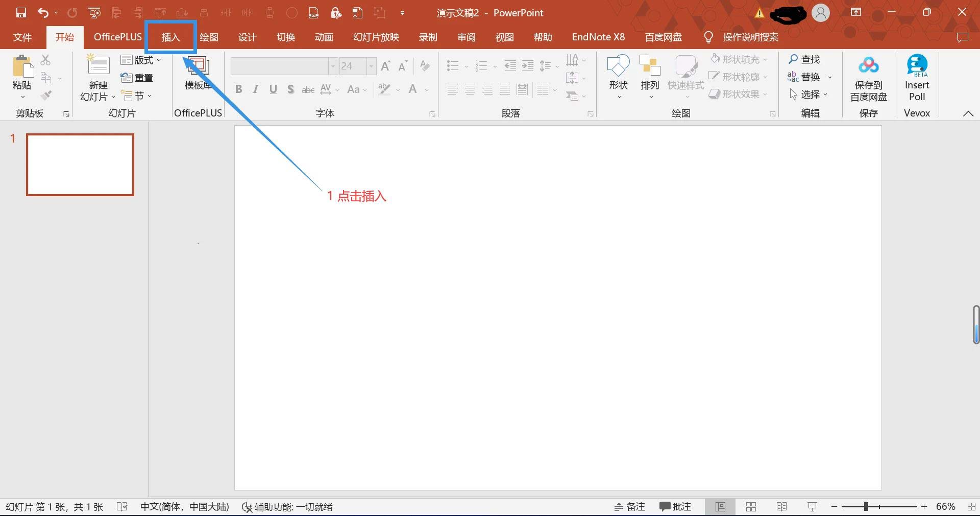The width and height of the screenshot is (980, 516).
Task: Toggle the Notes (备注) pane
Action: pos(630,507)
